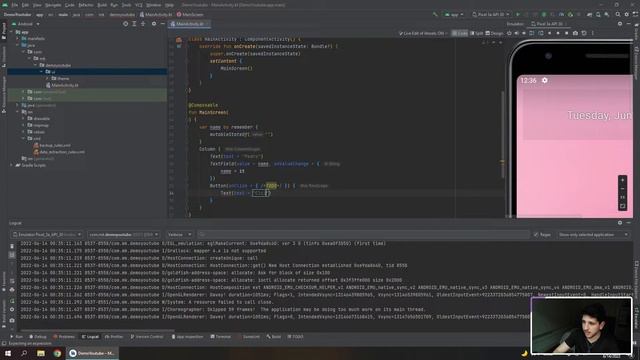Open the TODO tool window button

296,337
